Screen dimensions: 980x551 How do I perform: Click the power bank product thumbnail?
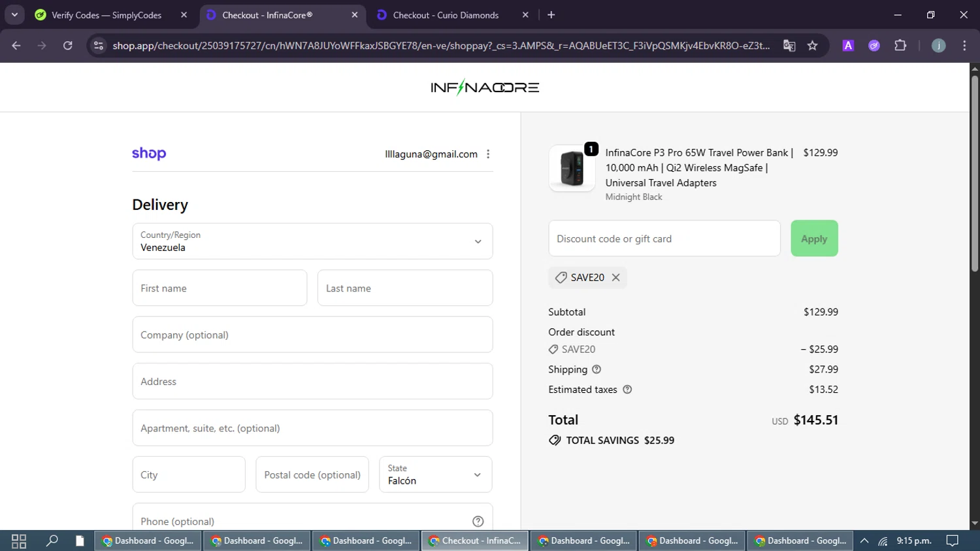point(572,168)
